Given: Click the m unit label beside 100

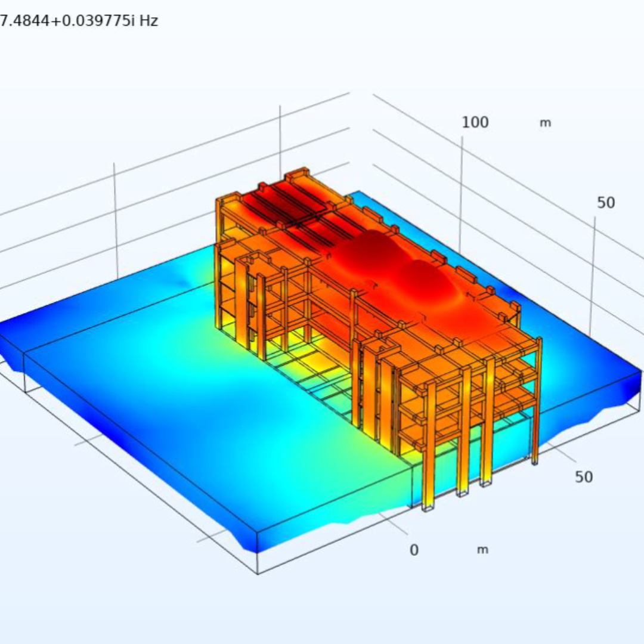Looking at the screenshot, I should click(x=545, y=123).
